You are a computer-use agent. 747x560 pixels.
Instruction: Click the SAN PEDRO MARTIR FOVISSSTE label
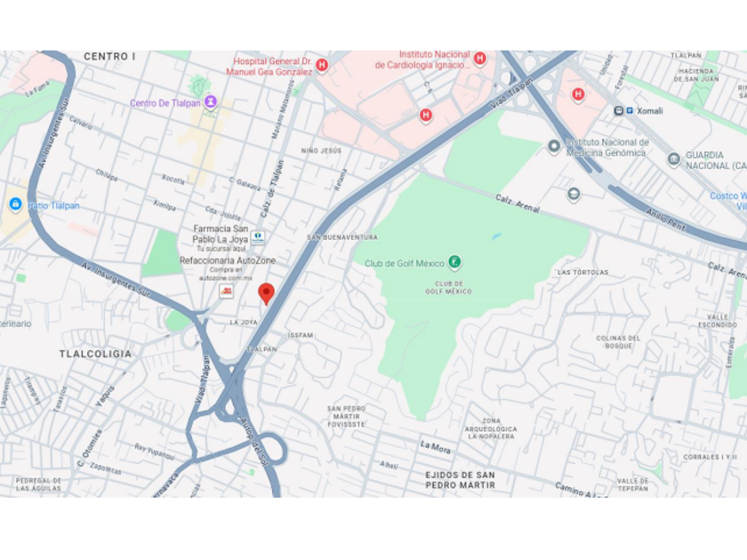pos(346,416)
